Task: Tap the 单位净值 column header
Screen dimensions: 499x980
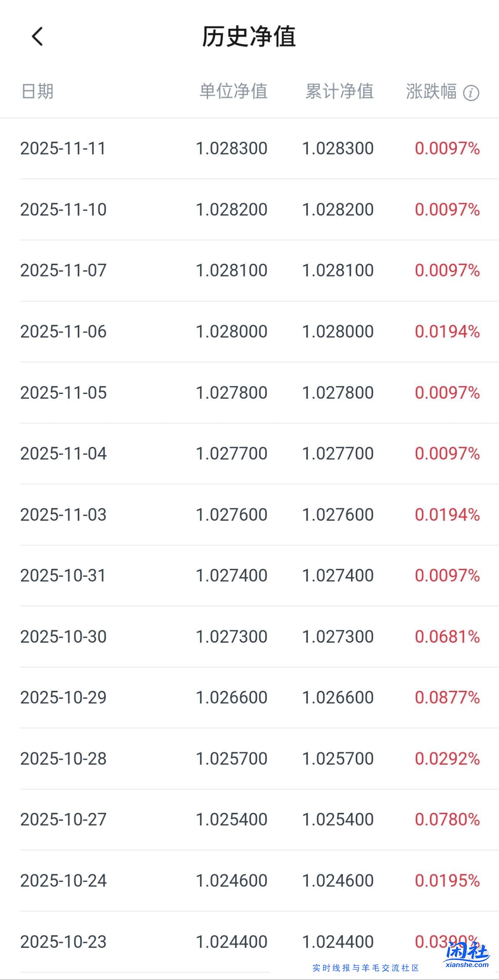Action: click(x=233, y=92)
